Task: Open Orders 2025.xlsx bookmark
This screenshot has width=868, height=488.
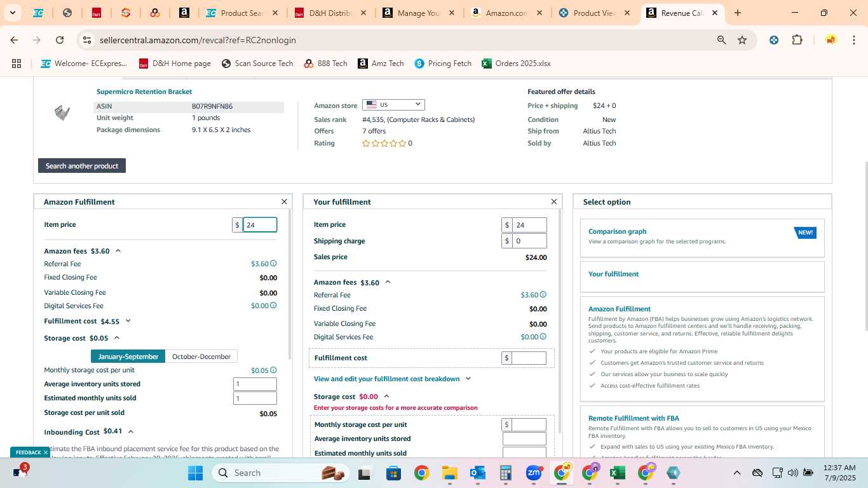Action: coord(516,64)
